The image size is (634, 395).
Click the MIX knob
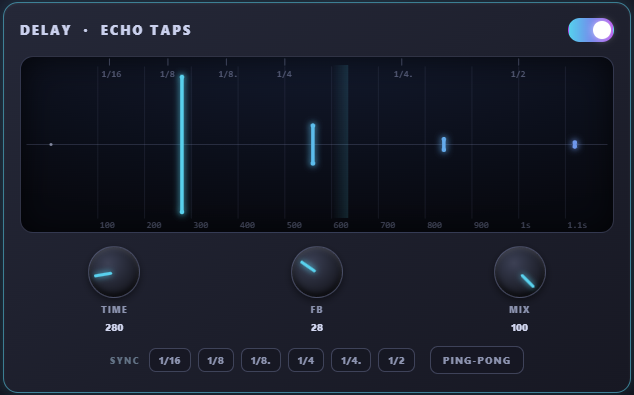[x=520, y=272]
